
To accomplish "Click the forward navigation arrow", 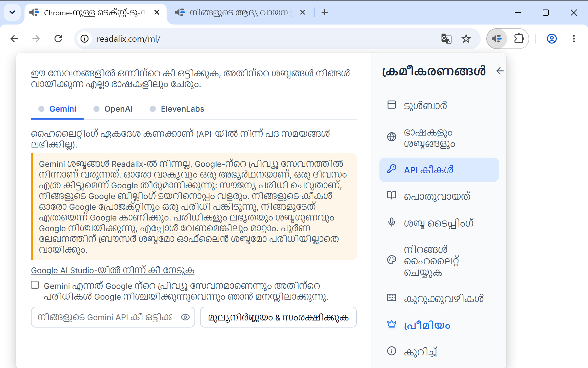I will tap(36, 39).
